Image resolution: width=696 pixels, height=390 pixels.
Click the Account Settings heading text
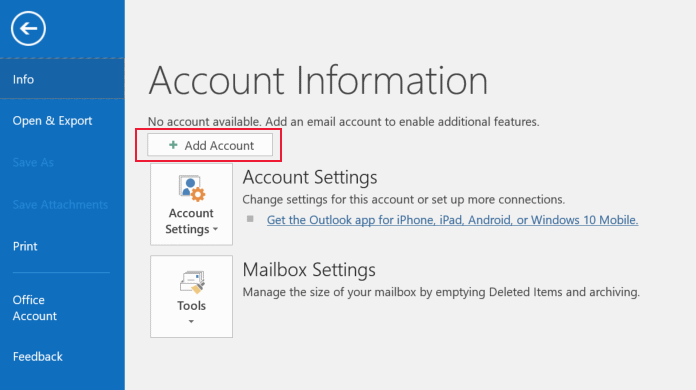click(310, 177)
